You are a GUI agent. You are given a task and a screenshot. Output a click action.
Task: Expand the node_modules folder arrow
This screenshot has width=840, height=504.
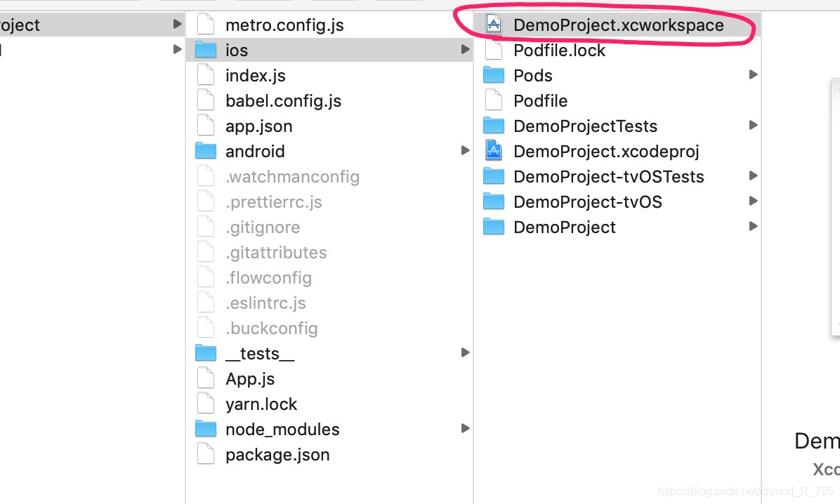tap(465, 428)
